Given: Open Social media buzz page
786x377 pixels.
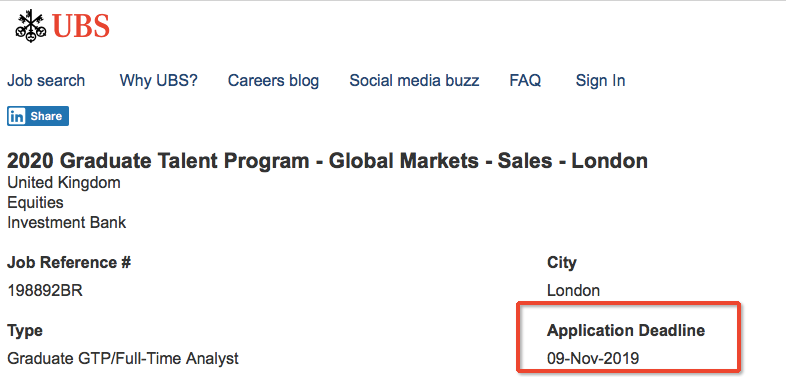Looking at the screenshot, I should pos(414,81).
